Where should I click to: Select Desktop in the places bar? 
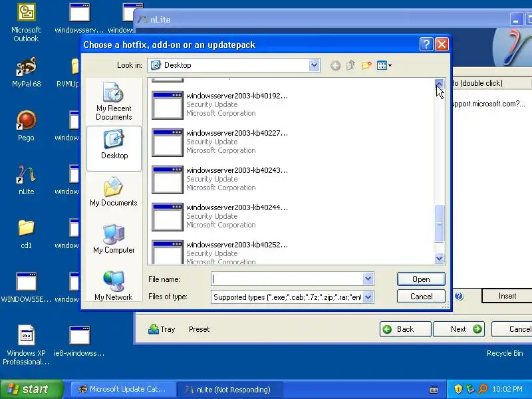pyautogui.click(x=114, y=148)
